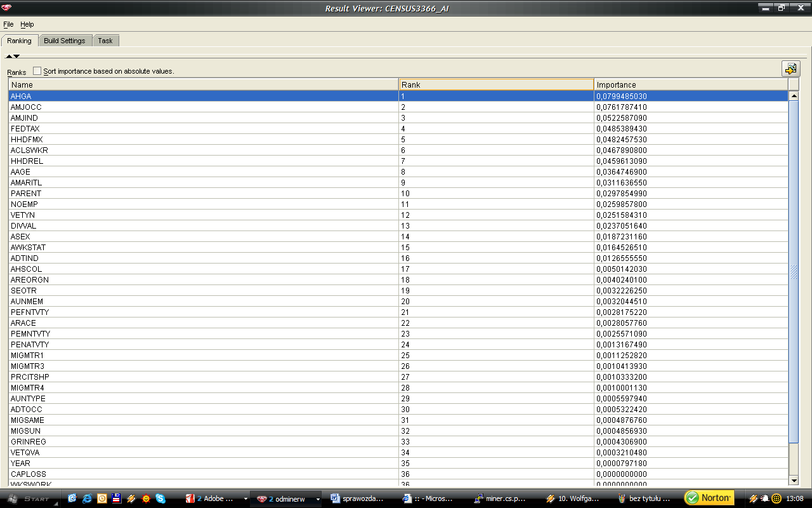
Task: Switch to the Build Settings tab
Action: coord(65,41)
